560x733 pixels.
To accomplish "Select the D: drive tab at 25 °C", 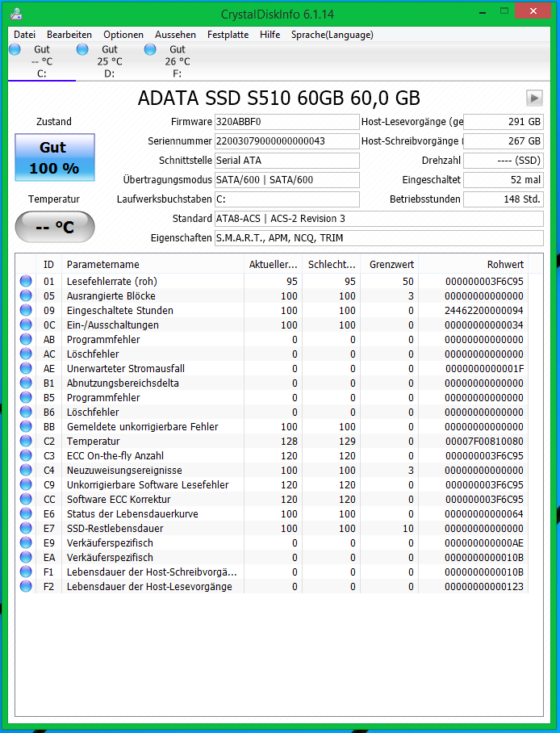I will 110,61.
